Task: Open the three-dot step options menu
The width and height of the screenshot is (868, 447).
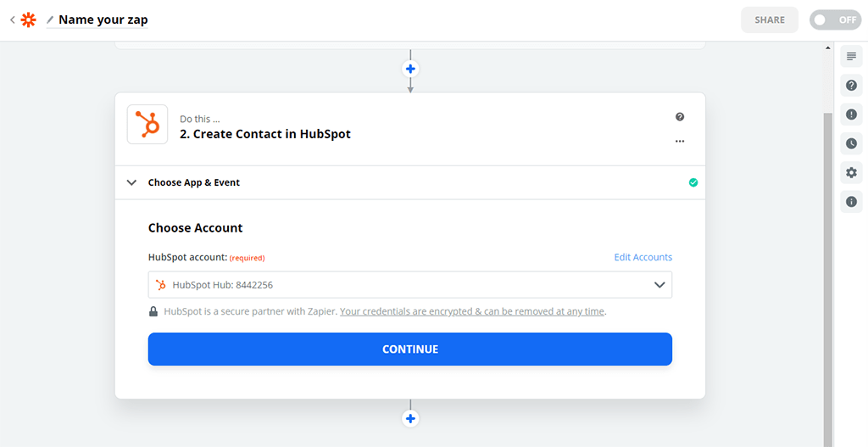Action: coord(680,141)
